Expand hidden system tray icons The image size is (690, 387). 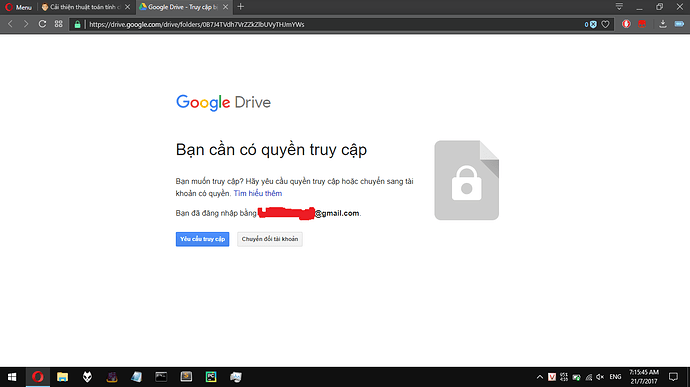point(540,377)
